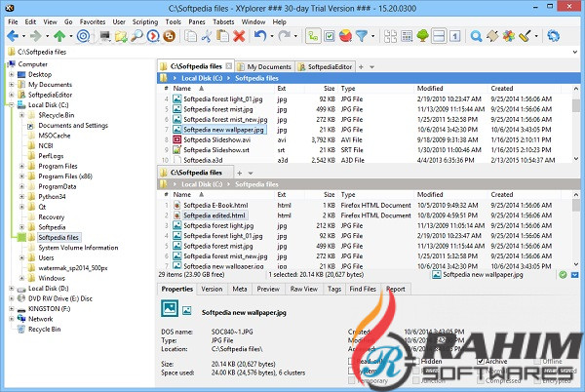585x392 pixels.
Task: Switch to thumbnails view icon
Action: tap(391, 36)
